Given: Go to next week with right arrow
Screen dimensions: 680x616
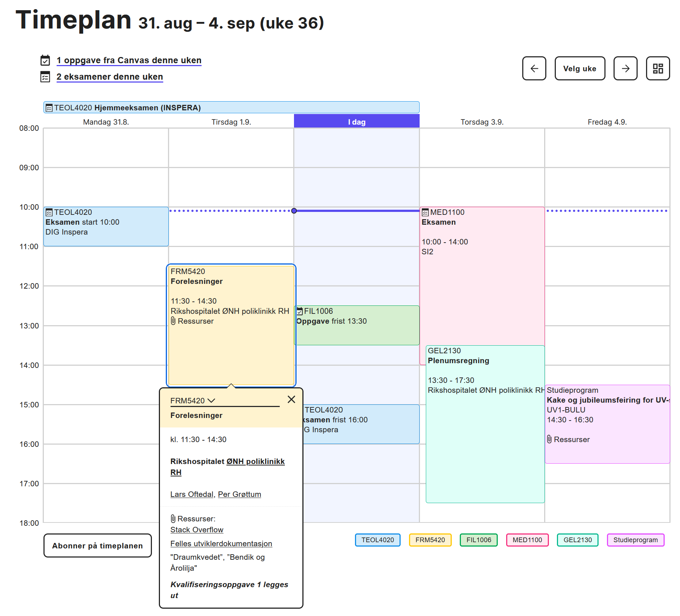Looking at the screenshot, I should (x=625, y=68).
